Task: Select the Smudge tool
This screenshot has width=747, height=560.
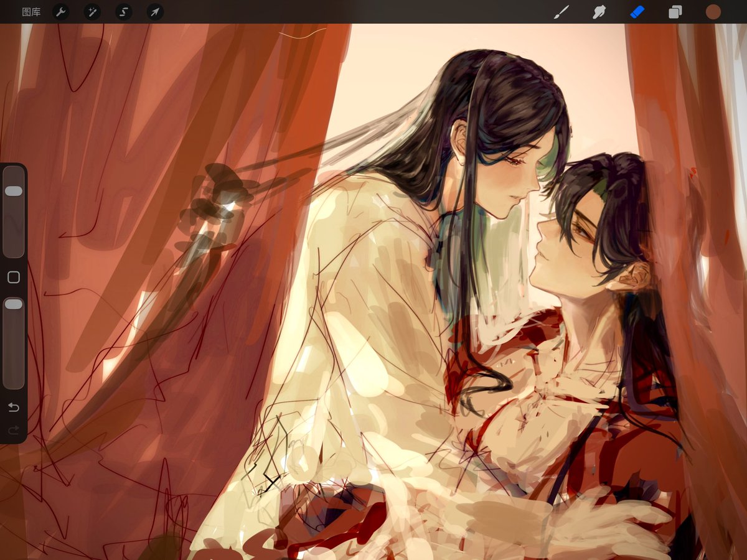Action: pyautogui.click(x=599, y=12)
